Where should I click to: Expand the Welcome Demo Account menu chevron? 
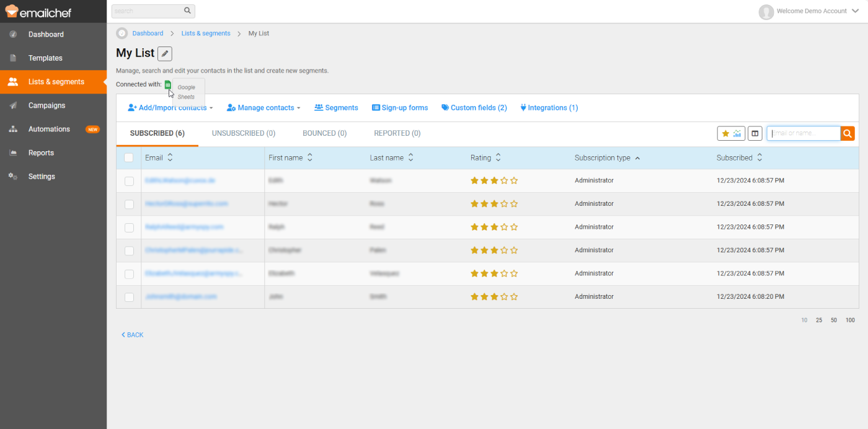(856, 11)
